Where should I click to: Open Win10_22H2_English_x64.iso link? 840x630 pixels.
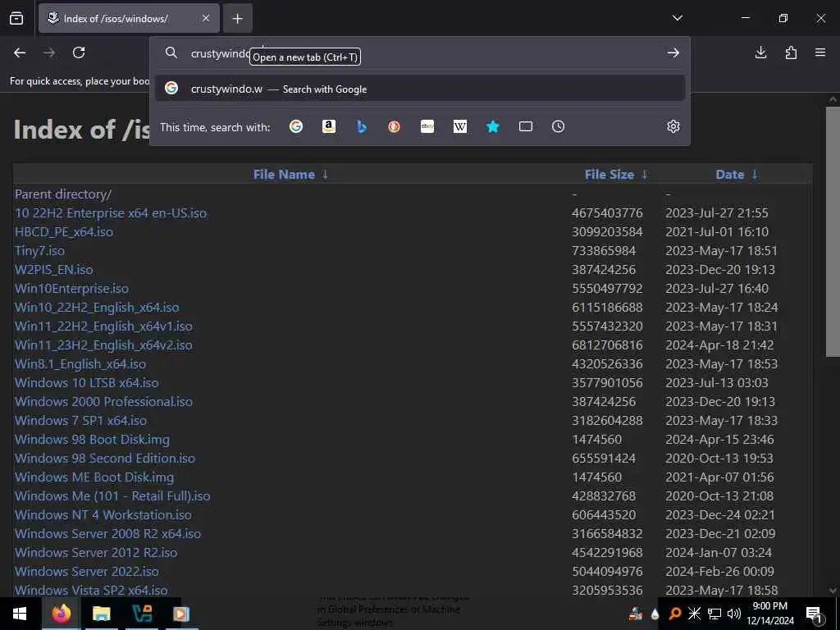(97, 307)
